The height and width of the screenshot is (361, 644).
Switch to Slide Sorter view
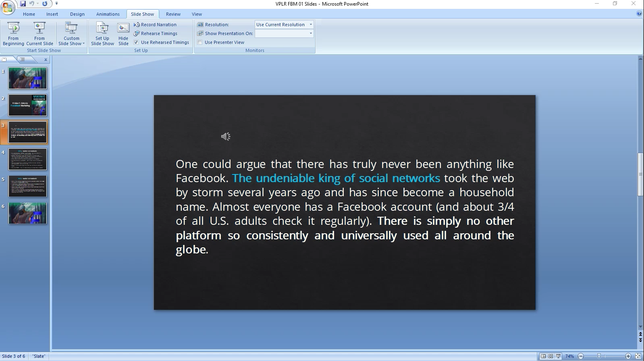pyautogui.click(x=551, y=356)
